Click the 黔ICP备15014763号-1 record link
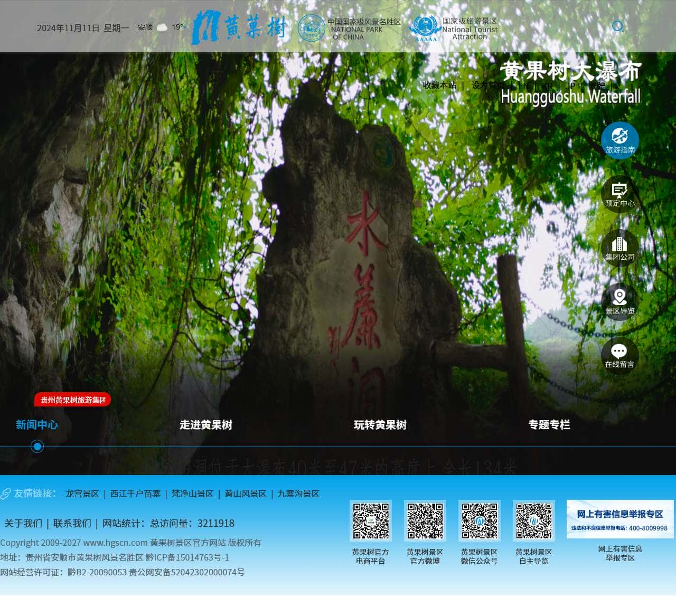Image resolution: width=676 pixels, height=616 pixels. (187, 557)
